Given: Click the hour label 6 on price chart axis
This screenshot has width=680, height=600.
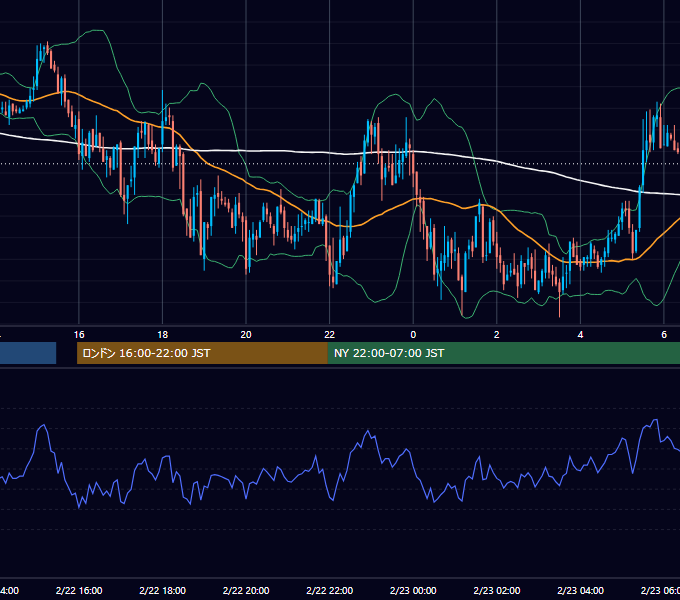Looking at the screenshot, I should tap(664, 335).
